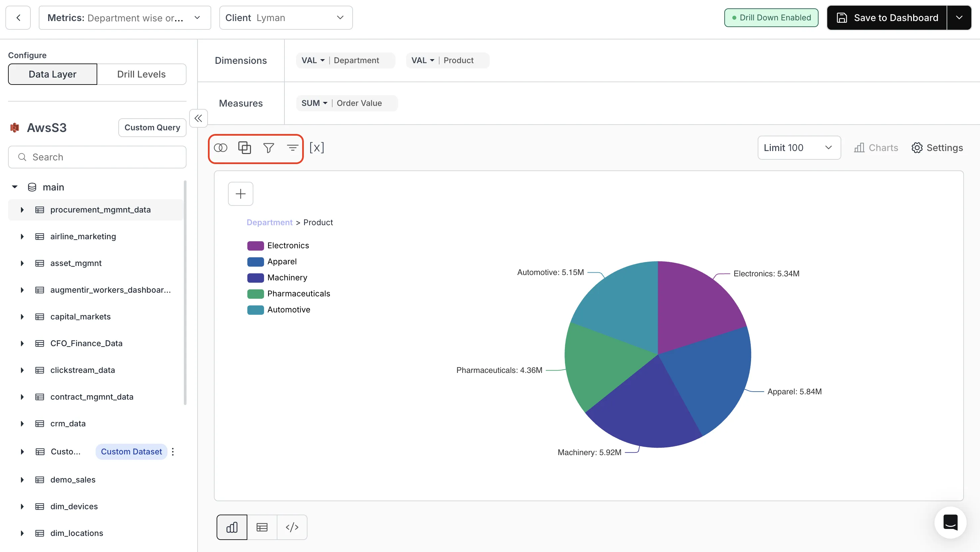Click the sort lines icon
Screen dimensions: 980x552
292,148
